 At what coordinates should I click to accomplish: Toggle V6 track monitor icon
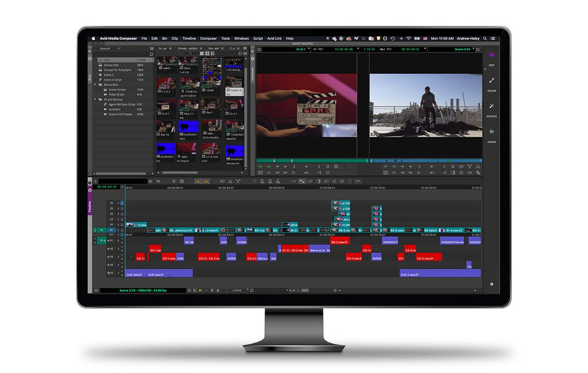(x=122, y=203)
